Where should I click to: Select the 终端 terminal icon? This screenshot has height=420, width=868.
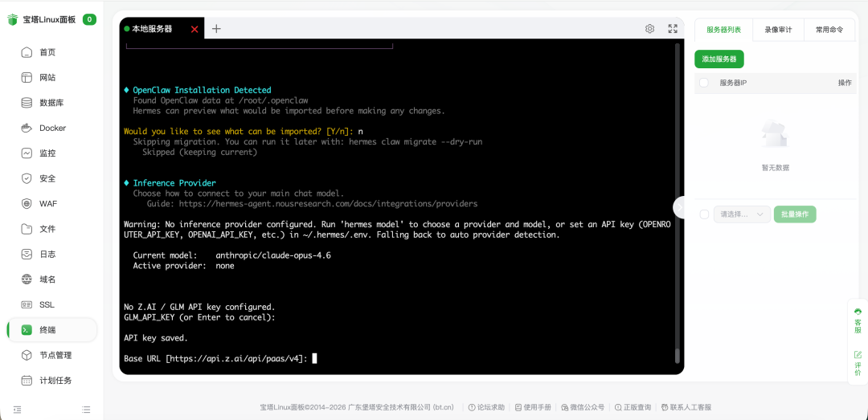click(x=27, y=330)
